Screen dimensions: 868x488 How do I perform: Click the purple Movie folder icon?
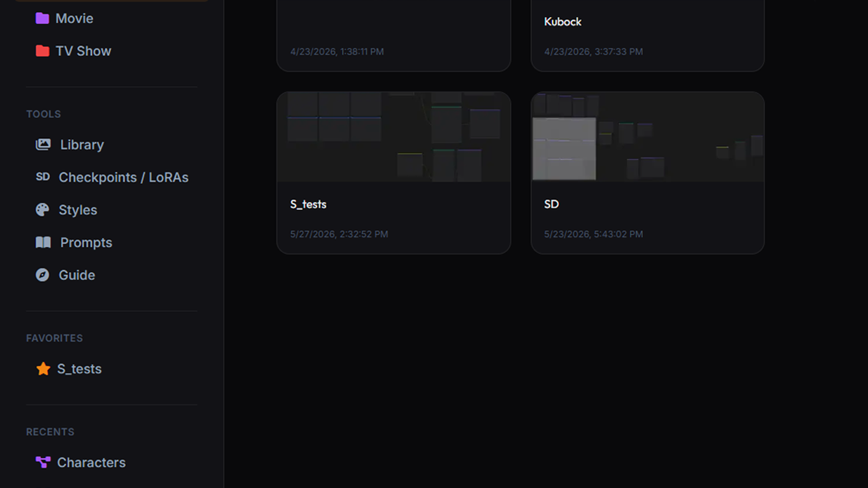[42, 18]
